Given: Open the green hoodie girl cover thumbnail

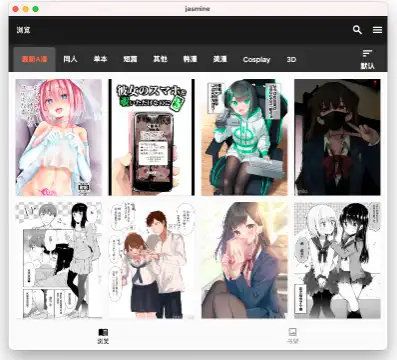Looking at the screenshot, I should click(244, 137).
